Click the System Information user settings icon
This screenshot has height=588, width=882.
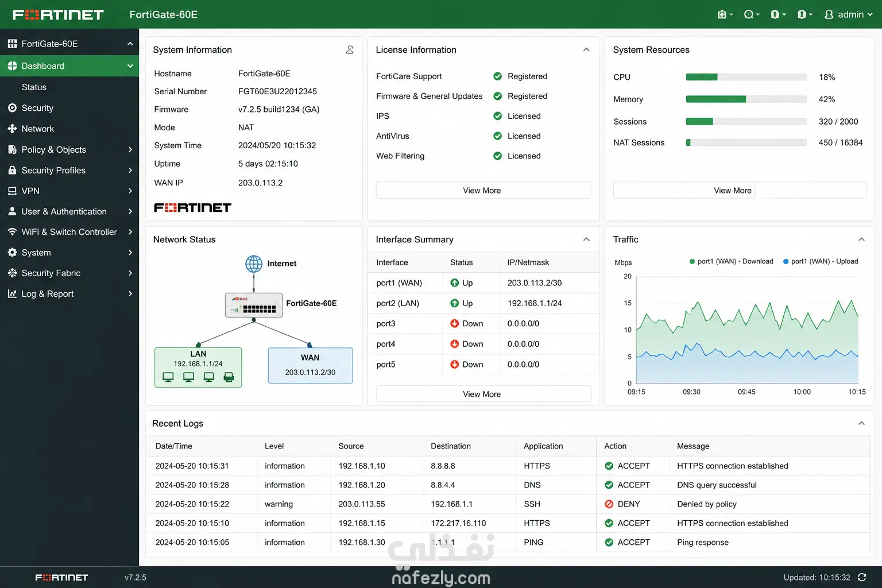point(350,50)
